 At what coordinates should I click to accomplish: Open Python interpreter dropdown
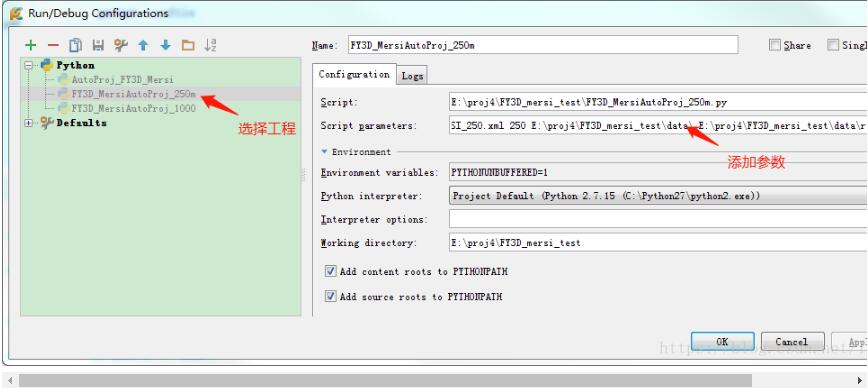(658, 196)
